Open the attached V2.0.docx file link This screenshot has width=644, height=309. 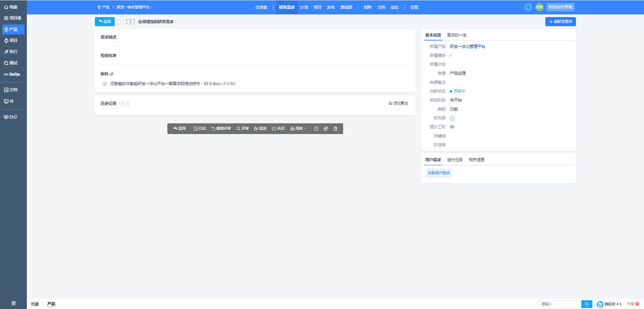click(165, 84)
